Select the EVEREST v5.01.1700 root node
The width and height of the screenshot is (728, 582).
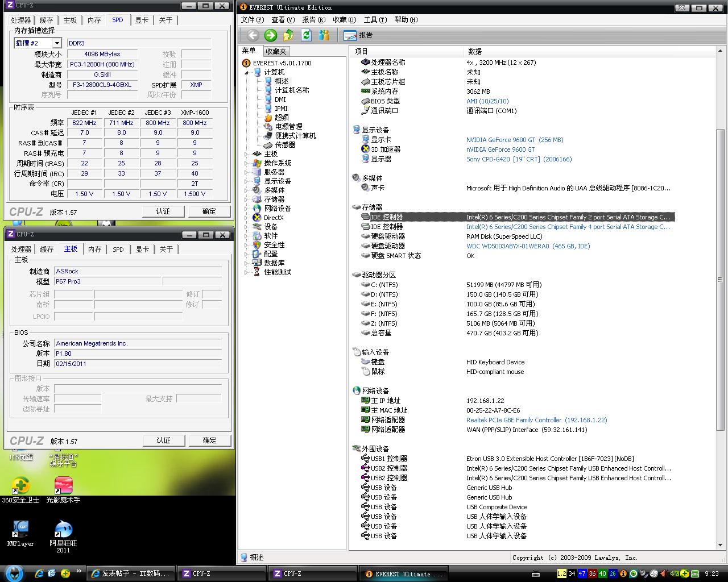click(x=277, y=63)
